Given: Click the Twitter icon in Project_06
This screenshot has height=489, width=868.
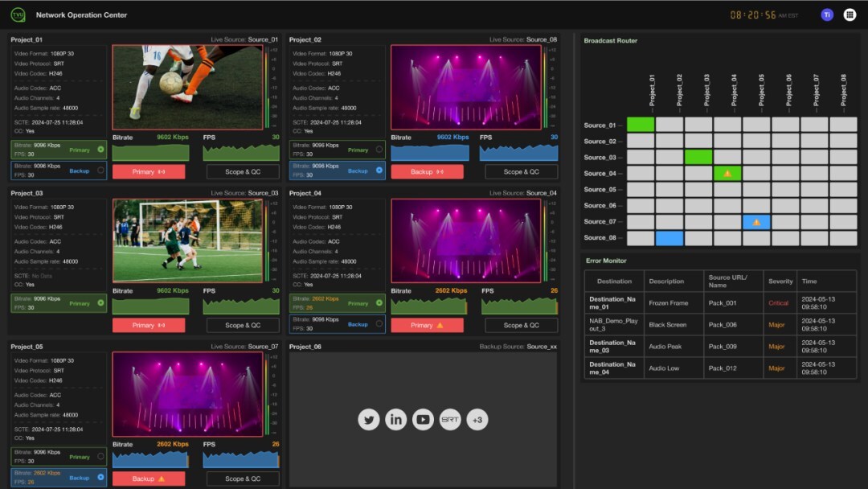Looking at the screenshot, I should point(369,420).
